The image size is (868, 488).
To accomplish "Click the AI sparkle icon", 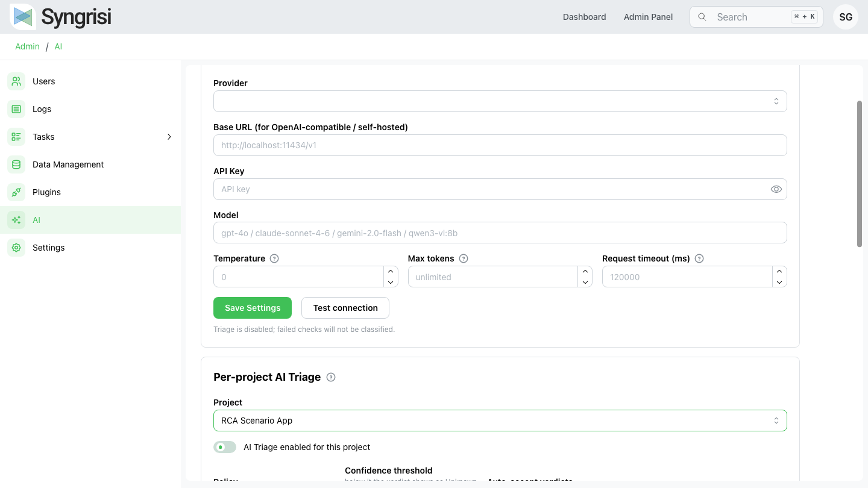I will point(16,220).
